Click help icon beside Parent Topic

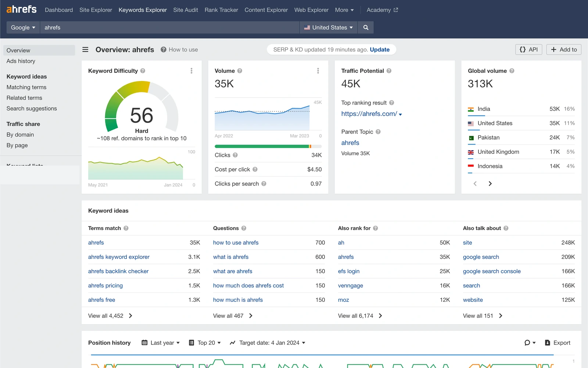pos(378,132)
